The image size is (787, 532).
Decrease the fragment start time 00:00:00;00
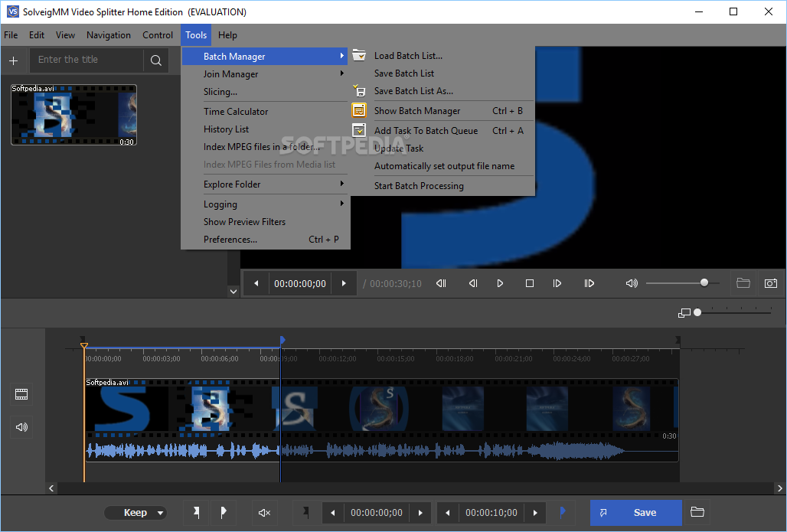pyautogui.click(x=333, y=512)
